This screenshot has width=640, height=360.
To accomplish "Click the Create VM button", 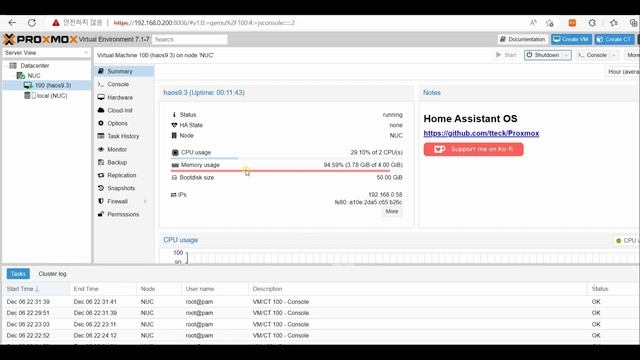I will pyautogui.click(x=571, y=39).
